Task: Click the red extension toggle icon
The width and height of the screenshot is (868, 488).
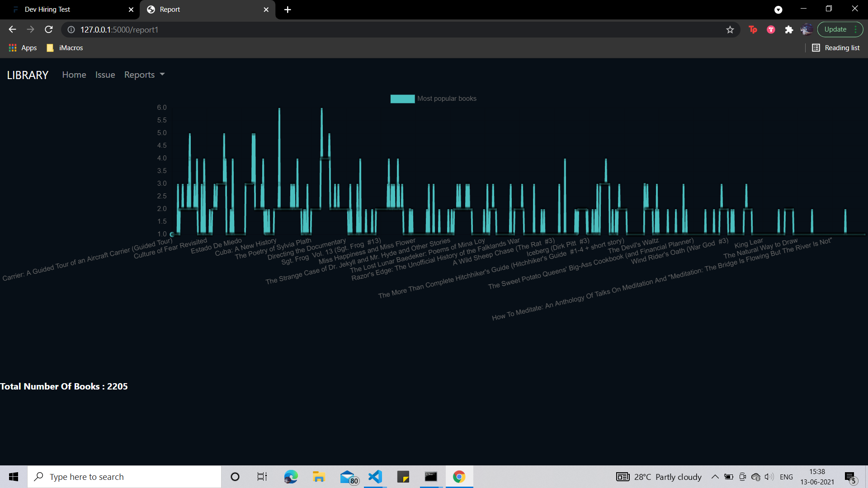Action: pos(771,29)
